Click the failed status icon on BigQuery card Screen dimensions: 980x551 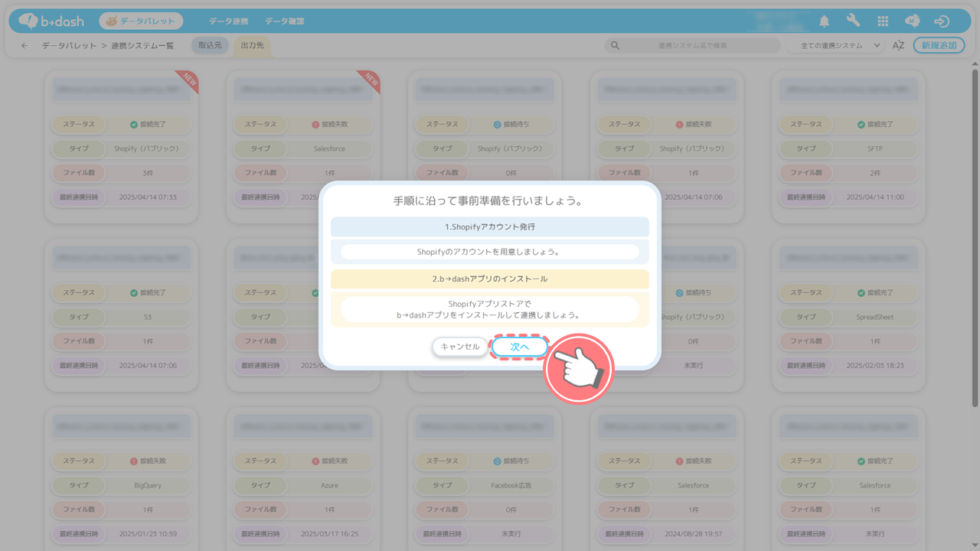tap(134, 461)
